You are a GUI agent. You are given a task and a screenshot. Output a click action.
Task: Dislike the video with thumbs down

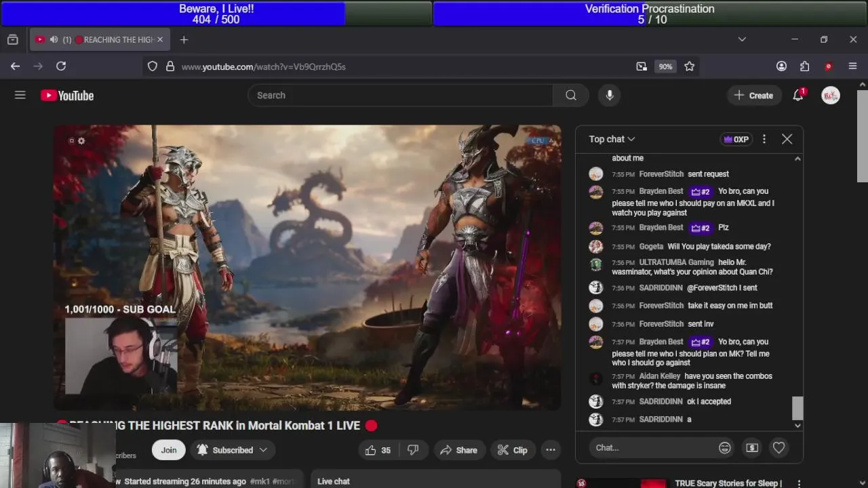(413, 450)
